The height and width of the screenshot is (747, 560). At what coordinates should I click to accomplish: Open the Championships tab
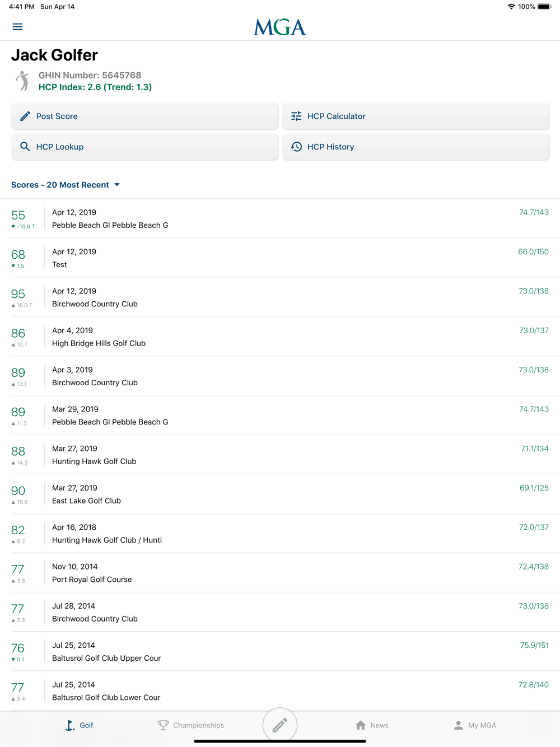(x=191, y=725)
